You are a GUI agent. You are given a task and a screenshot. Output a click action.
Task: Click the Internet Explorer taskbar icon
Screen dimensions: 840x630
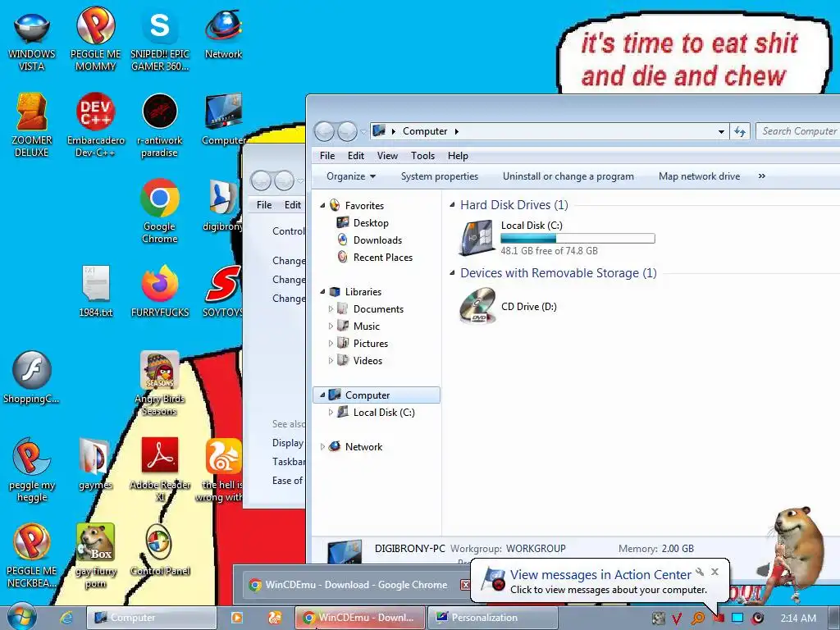tap(66, 618)
